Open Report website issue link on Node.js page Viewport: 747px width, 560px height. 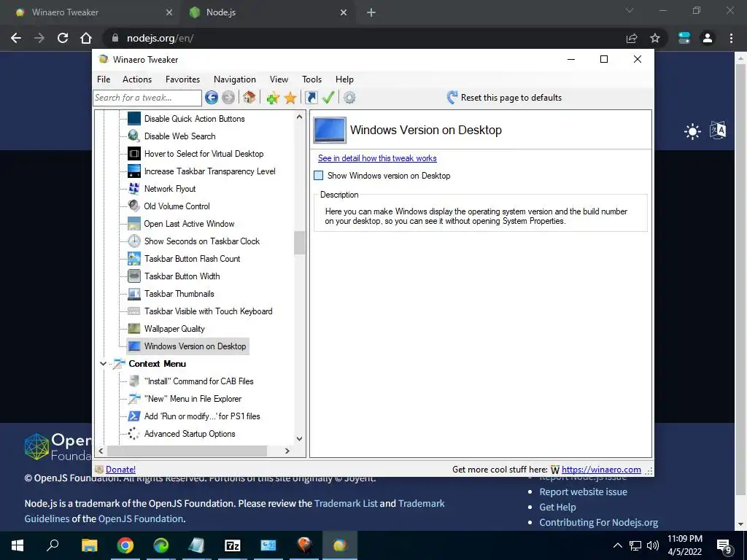[x=583, y=492]
